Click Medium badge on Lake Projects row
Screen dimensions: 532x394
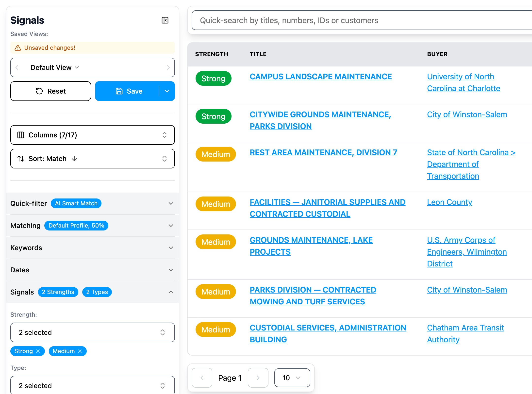216,242
